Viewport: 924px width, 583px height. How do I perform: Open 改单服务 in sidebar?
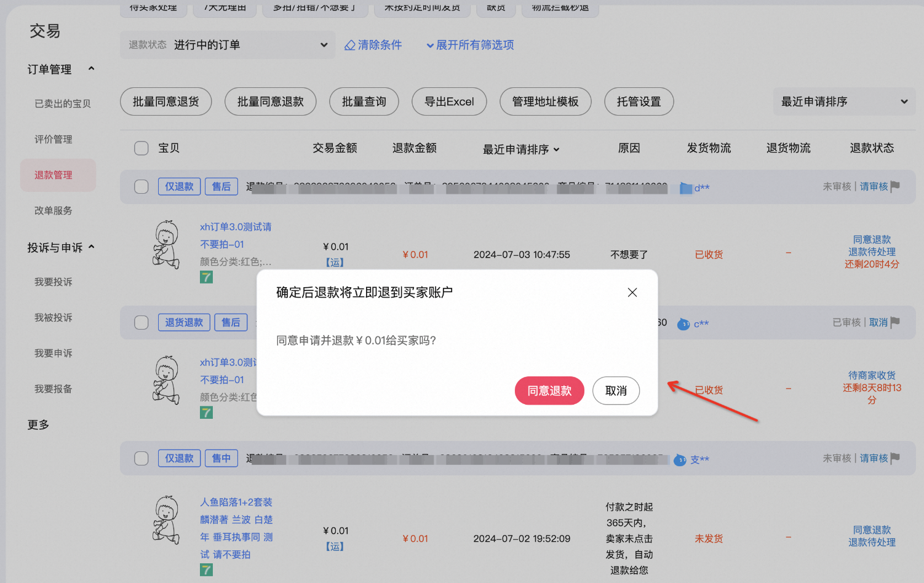(x=54, y=211)
